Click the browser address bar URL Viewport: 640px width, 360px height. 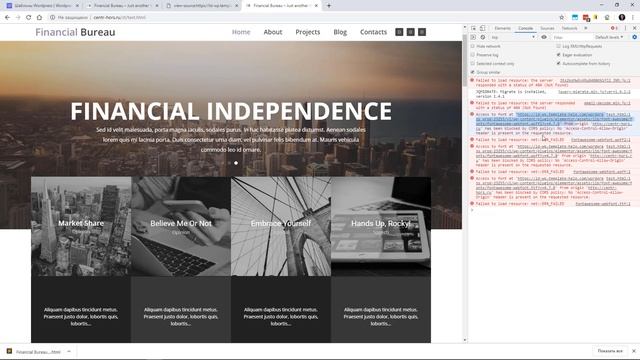pos(119,18)
